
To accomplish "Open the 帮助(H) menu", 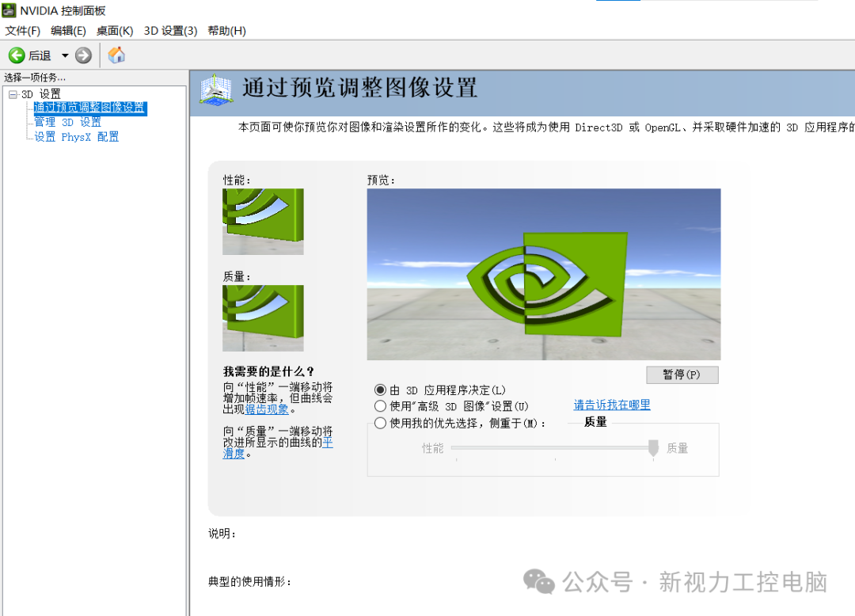I will point(227,31).
